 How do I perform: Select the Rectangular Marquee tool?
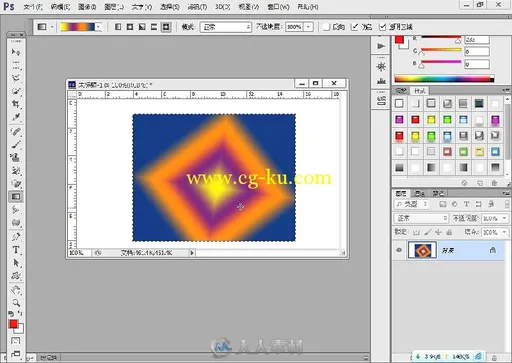pos(16,65)
